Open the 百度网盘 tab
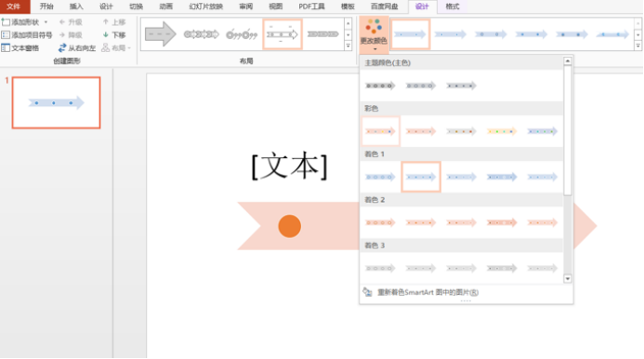 385,7
